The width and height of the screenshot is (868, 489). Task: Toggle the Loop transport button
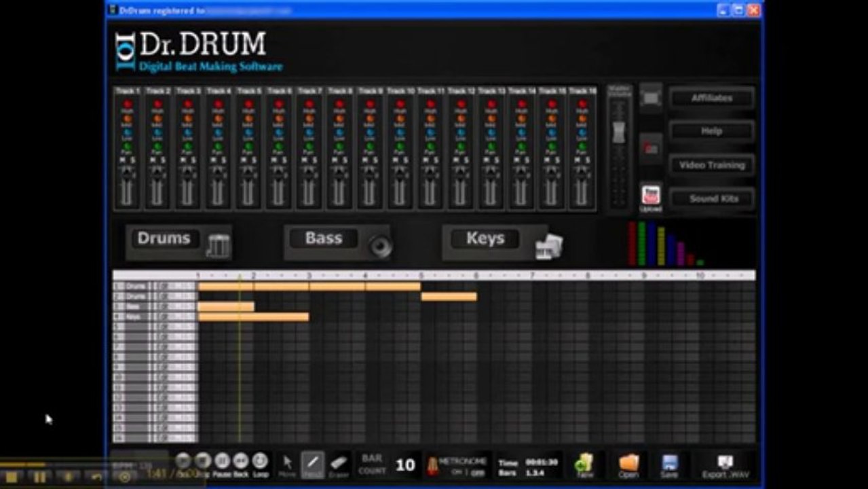[260, 463]
